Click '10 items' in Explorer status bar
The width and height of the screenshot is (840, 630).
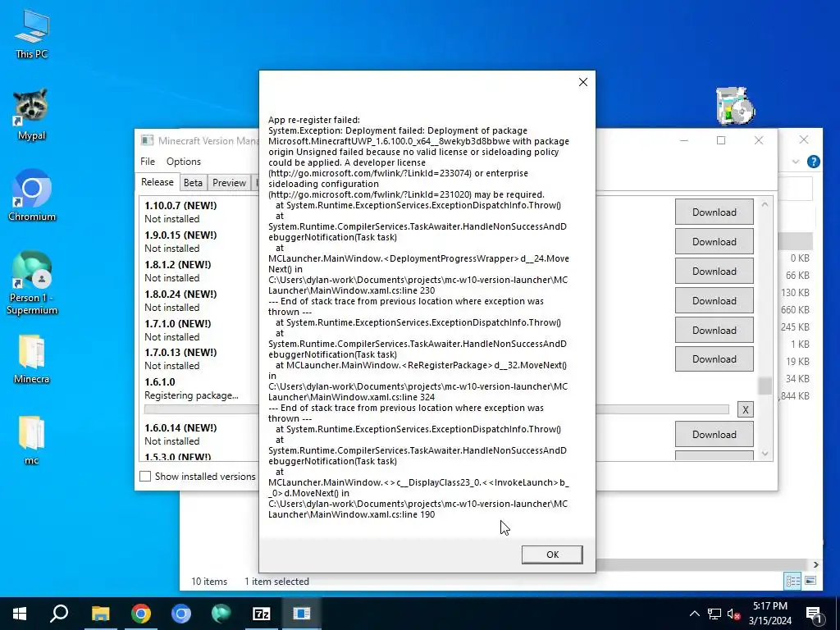pyautogui.click(x=209, y=582)
